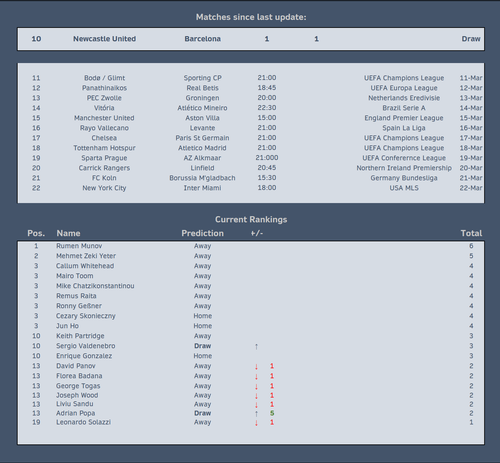Screen dimensions: 500x463
Task: Select Newcastle United in the result row
Action: coord(104,39)
